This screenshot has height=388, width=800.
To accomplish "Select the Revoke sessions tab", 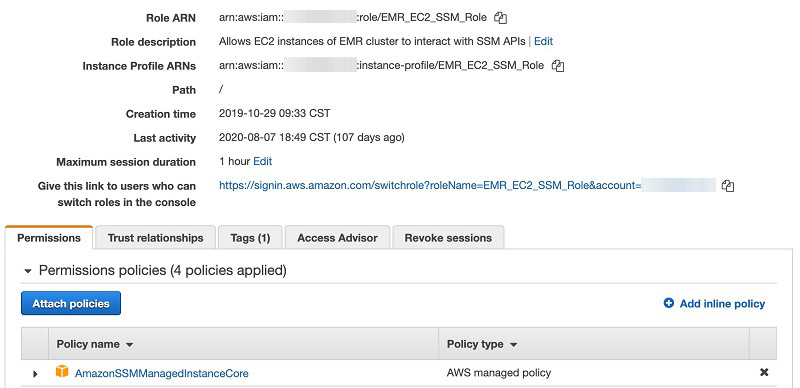I will tap(448, 237).
